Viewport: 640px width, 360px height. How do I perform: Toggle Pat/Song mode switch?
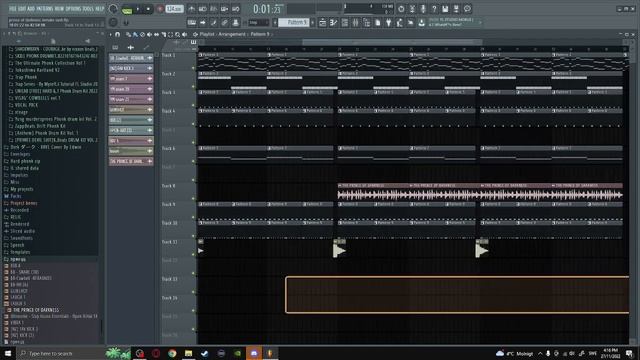coord(127,9)
